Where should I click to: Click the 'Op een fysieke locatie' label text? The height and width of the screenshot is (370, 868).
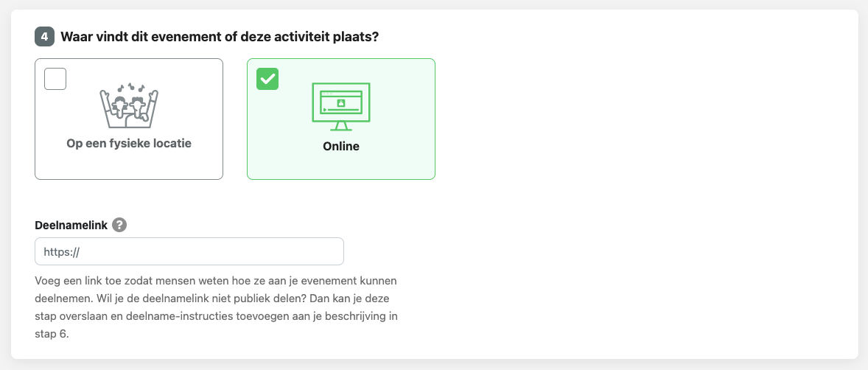(129, 144)
